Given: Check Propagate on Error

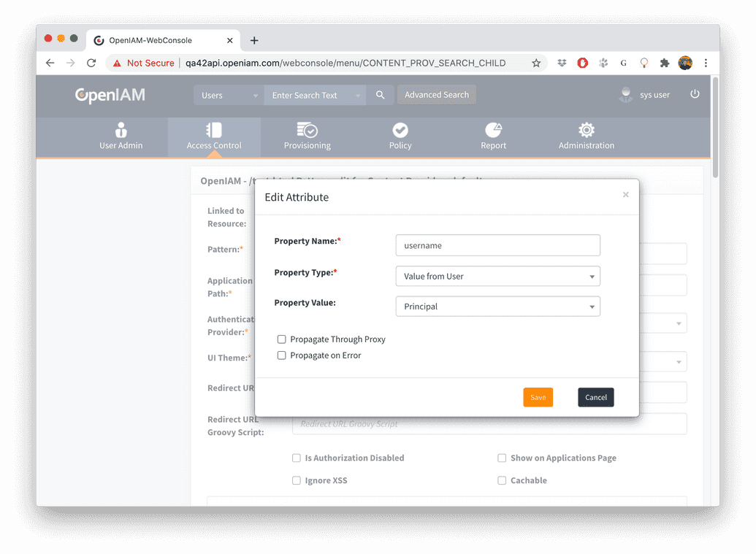Looking at the screenshot, I should 281,355.
